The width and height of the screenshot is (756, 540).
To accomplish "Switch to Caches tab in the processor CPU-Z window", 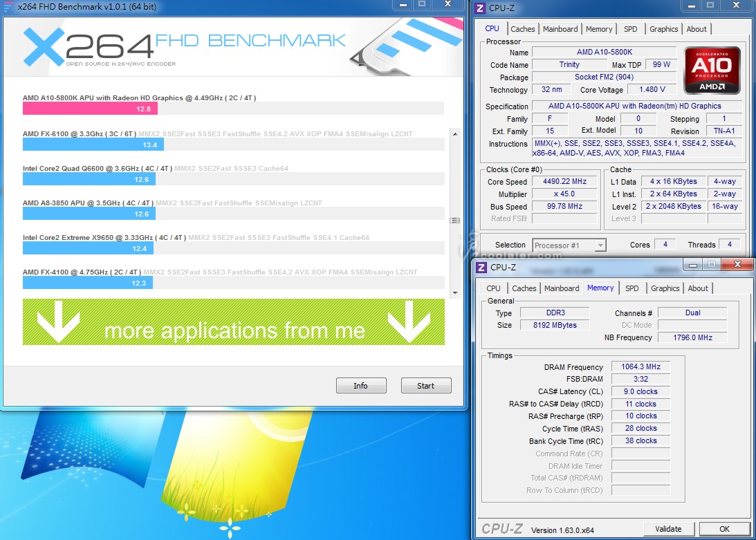I will (x=523, y=29).
